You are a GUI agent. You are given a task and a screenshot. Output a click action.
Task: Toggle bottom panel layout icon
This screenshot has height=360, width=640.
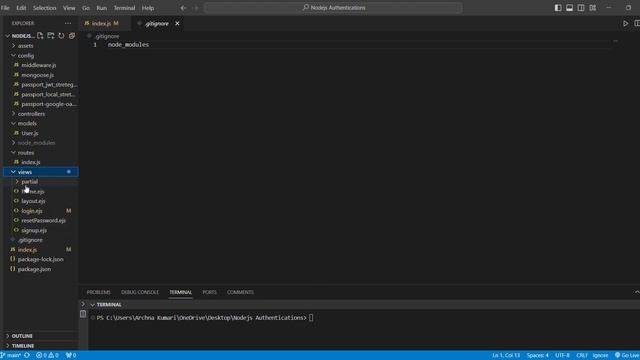[x=569, y=8]
